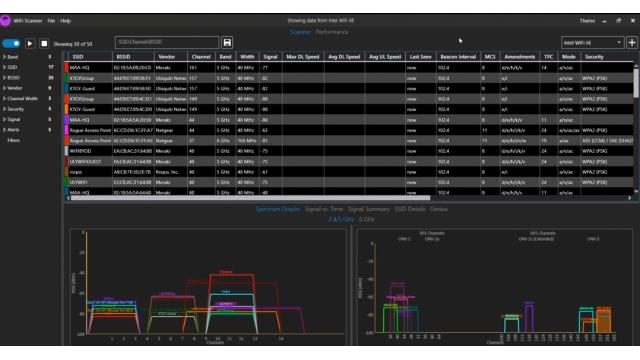Viewport: 640px width, 360px height.
Task: Sort by the Width column header
Action: click(x=247, y=57)
